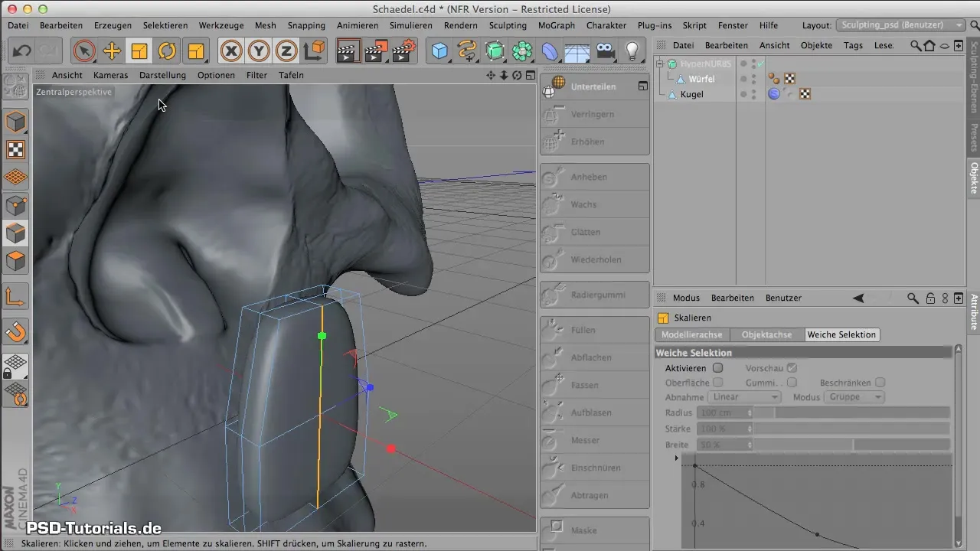Image resolution: width=980 pixels, height=551 pixels.
Task: Open the MoGraph menu
Action: [557, 25]
